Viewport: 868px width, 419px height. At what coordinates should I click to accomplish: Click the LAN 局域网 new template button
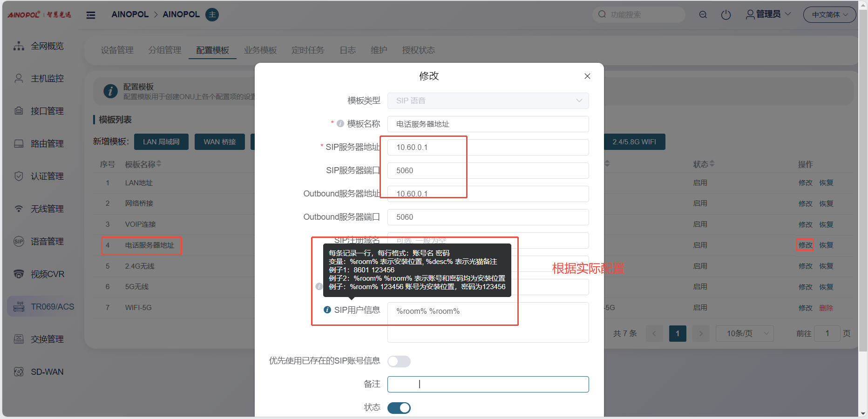pos(161,142)
